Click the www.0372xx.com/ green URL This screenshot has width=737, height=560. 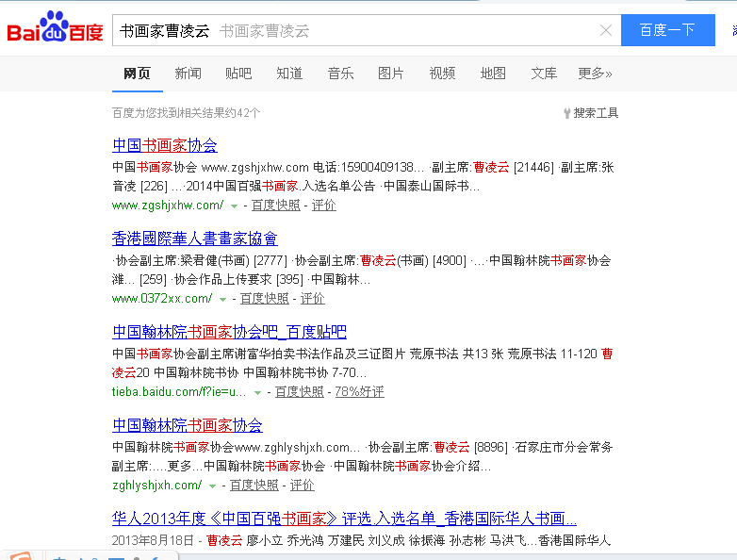[162, 299]
